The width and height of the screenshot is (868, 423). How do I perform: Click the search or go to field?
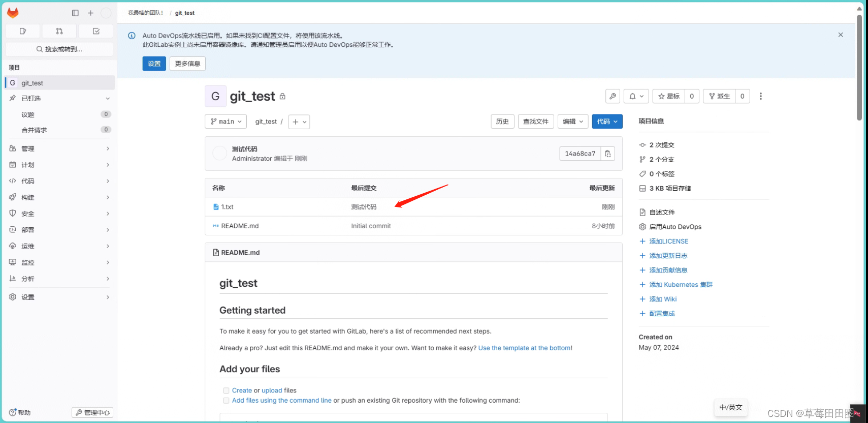coord(59,49)
